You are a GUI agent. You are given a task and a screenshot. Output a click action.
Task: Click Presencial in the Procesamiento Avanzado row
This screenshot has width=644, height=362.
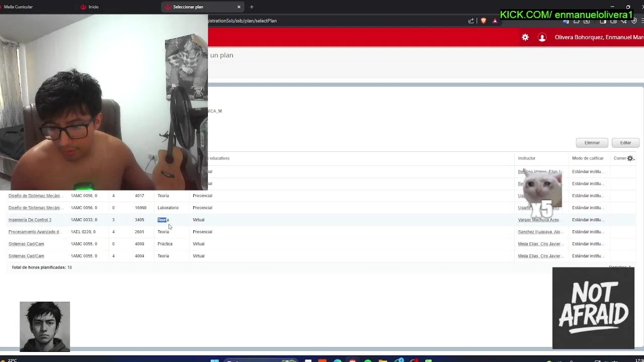202,232
